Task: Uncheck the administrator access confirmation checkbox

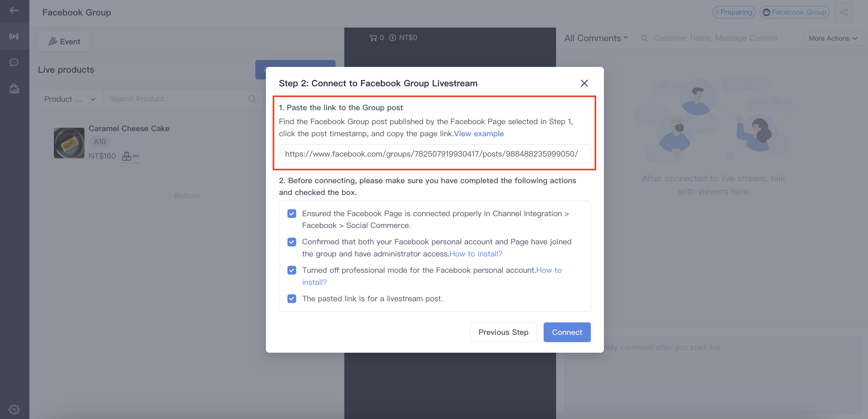Action: coord(291,242)
